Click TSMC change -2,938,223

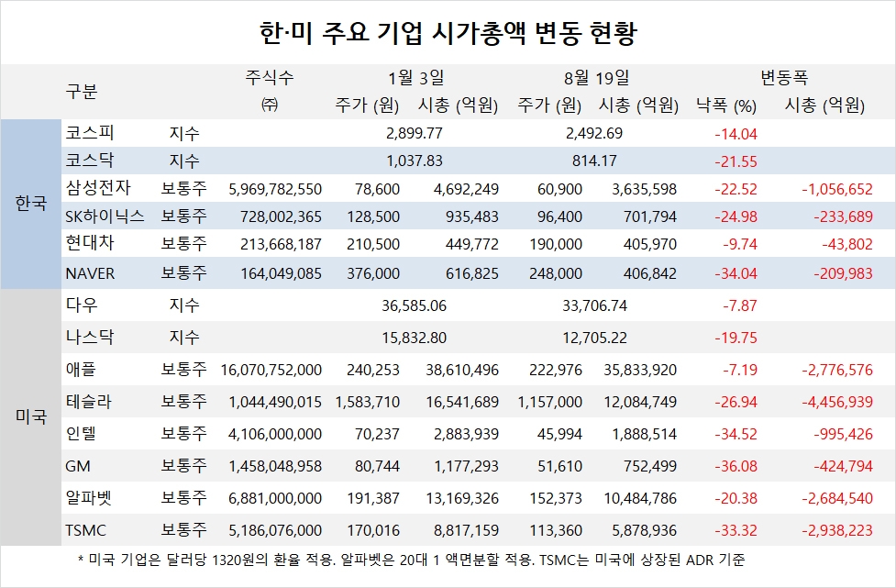click(837, 530)
